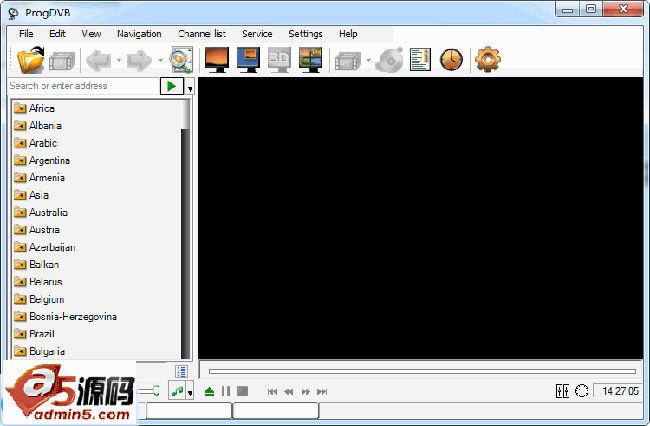Toggle the channel list view icon

click(181, 371)
